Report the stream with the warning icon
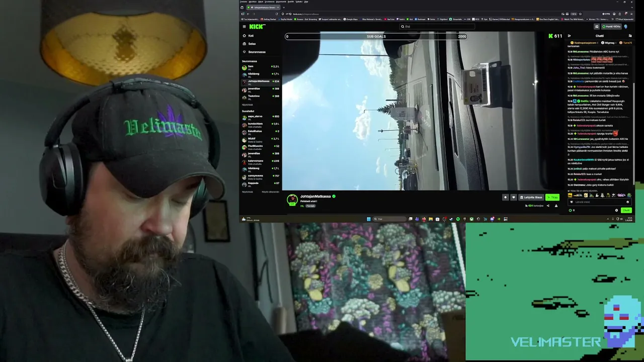 click(x=556, y=206)
